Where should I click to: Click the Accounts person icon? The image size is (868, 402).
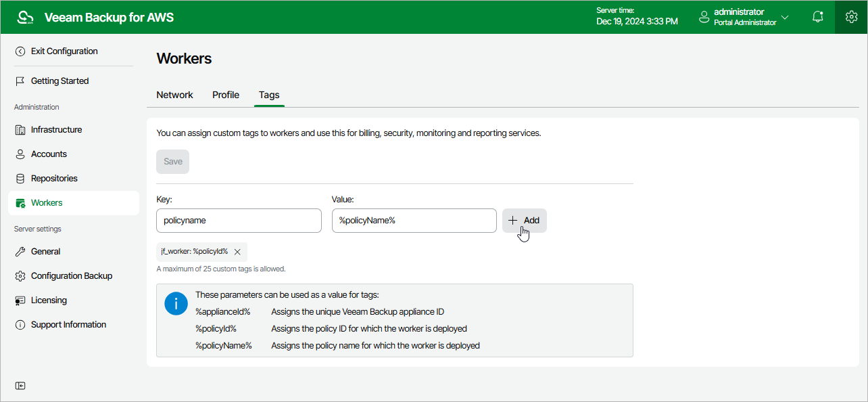click(20, 154)
